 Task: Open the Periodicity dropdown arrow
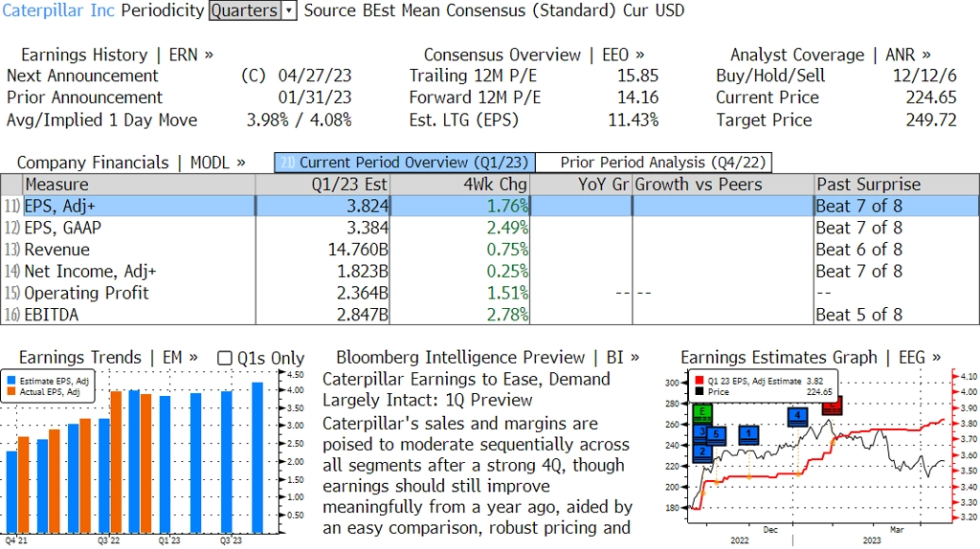click(289, 11)
